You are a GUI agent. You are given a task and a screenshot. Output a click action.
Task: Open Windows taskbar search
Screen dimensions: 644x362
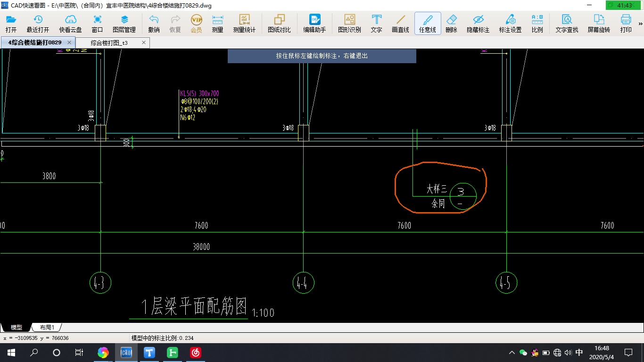tap(34, 352)
